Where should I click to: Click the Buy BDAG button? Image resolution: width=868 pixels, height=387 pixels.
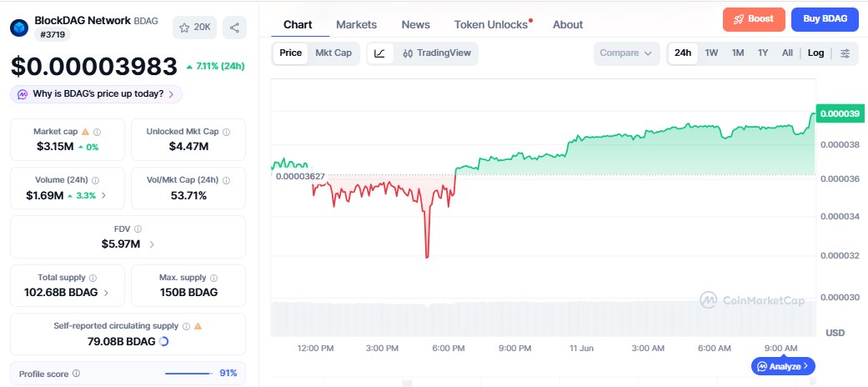pyautogui.click(x=825, y=19)
